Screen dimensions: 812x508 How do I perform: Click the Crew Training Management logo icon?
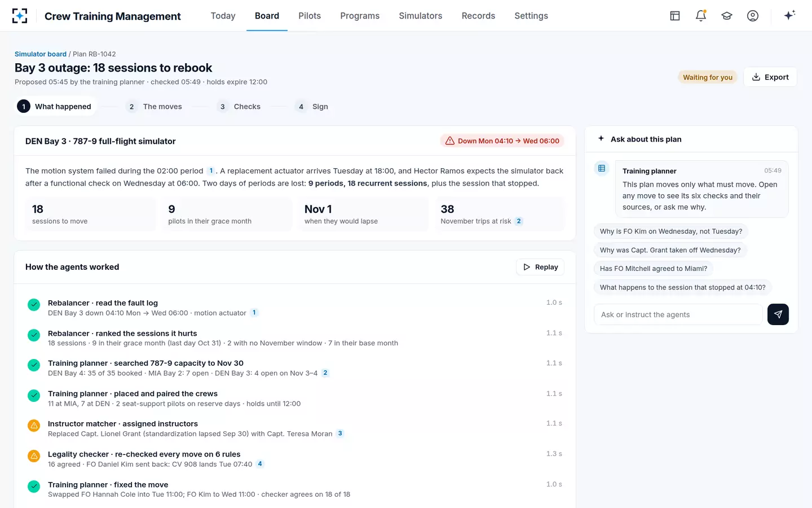tap(20, 16)
